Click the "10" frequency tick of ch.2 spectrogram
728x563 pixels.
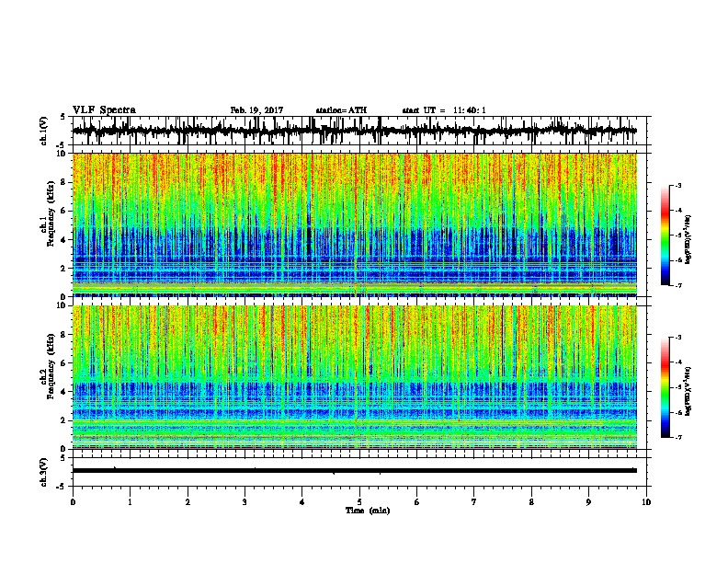tap(62, 305)
